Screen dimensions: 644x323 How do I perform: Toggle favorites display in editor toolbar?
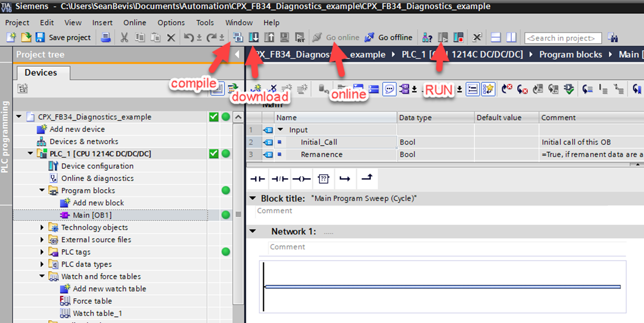pyautogui.click(x=488, y=89)
